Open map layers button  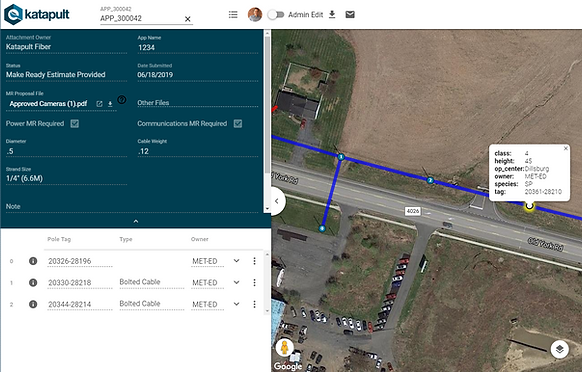coord(560,349)
